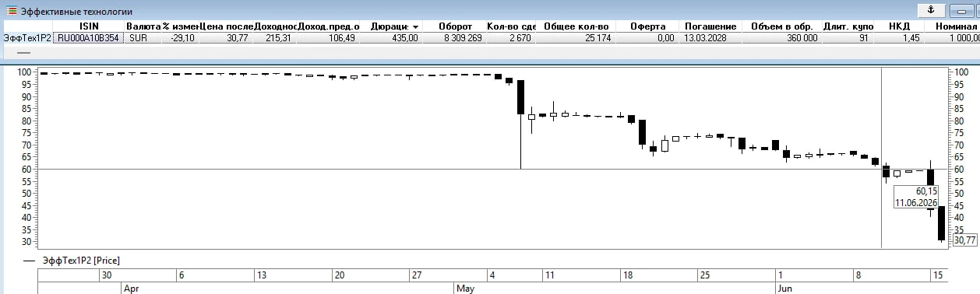Click the date 18 on the time axis

point(629,275)
